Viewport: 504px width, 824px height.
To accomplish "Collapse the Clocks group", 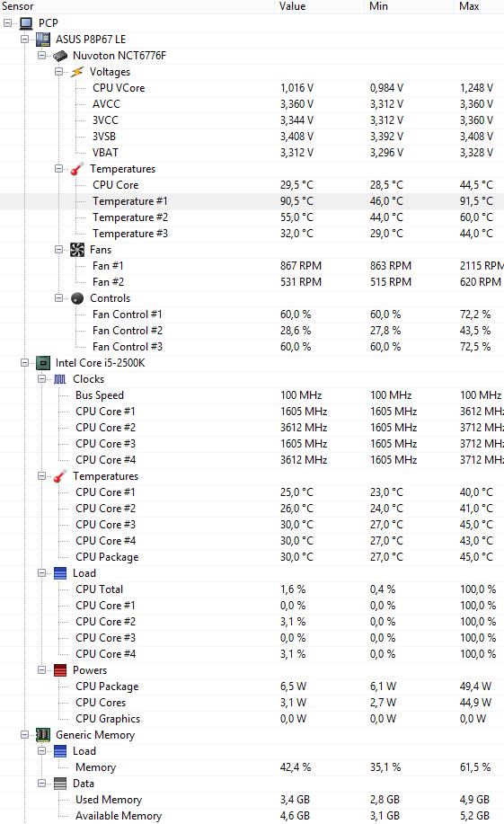I will (x=41, y=379).
